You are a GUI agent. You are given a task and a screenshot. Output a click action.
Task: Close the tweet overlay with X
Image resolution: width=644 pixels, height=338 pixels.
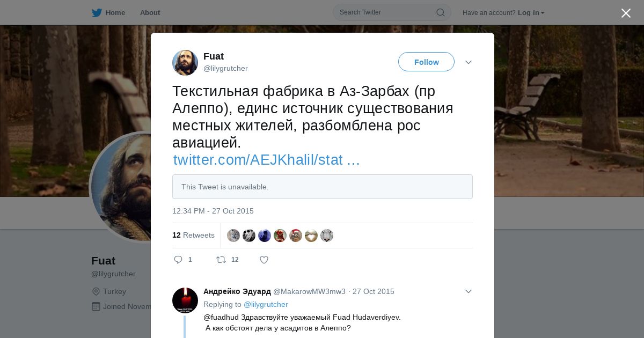coord(626,13)
